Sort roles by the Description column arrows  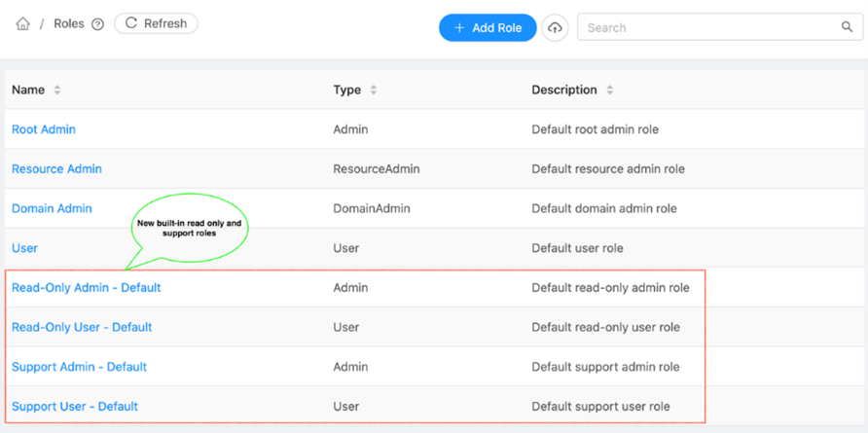tap(609, 90)
